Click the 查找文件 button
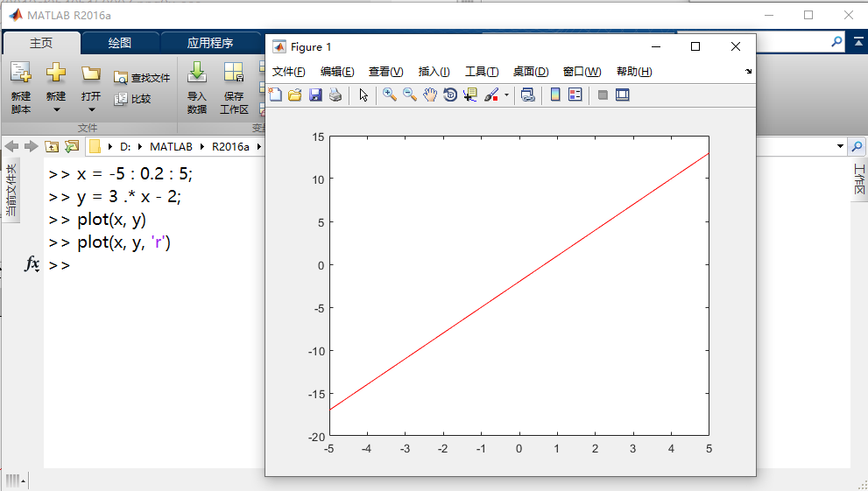Image resolution: width=868 pixels, height=491 pixels. tap(142, 78)
